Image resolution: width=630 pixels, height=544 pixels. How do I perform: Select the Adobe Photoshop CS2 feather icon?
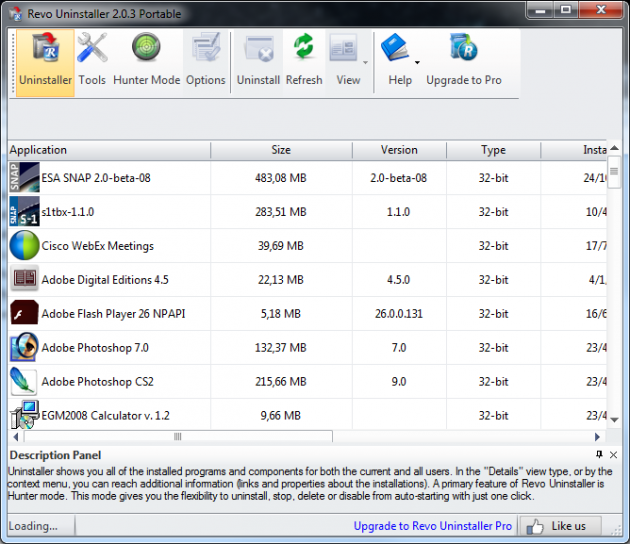coord(23,380)
